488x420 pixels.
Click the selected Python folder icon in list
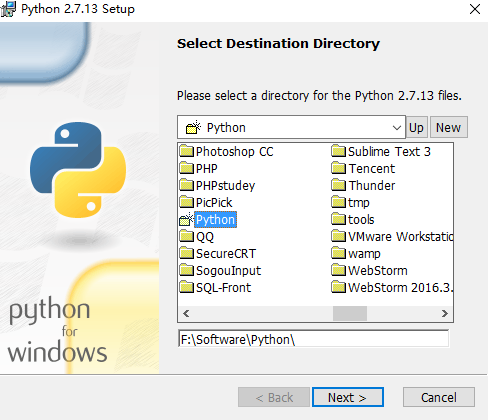tap(186, 219)
